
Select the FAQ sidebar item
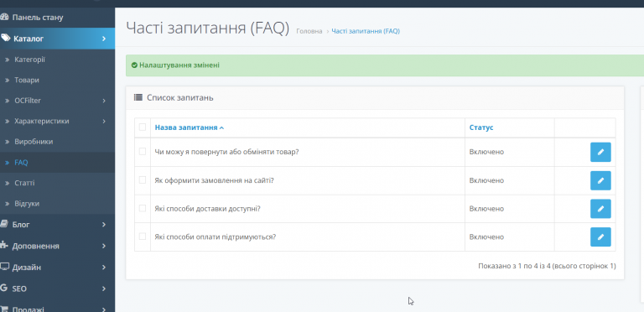pyautogui.click(x=58, y=163)
